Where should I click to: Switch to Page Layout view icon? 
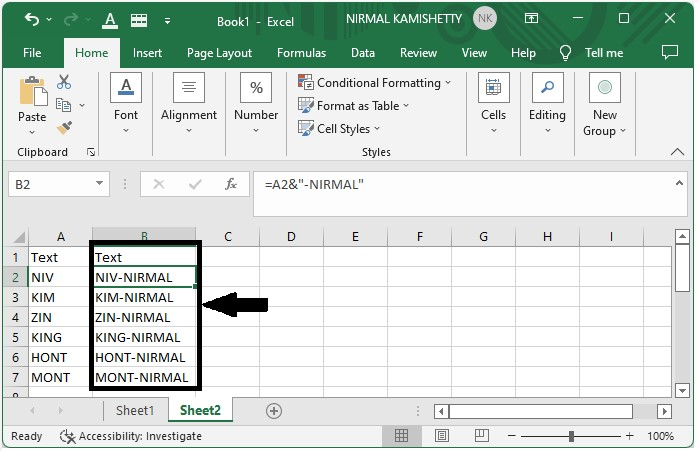click(x=441, y=435)
